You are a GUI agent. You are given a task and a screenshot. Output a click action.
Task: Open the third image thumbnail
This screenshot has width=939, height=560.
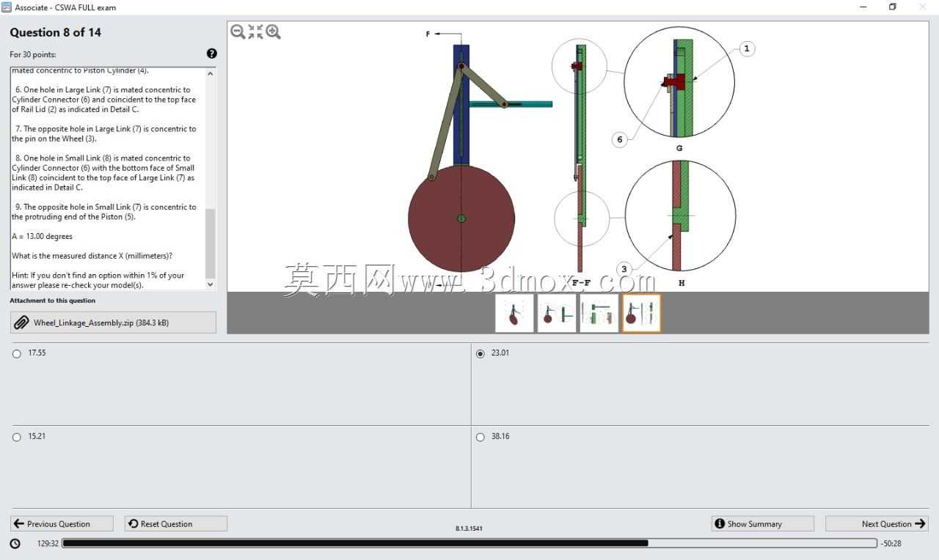[x=599, y=313]
